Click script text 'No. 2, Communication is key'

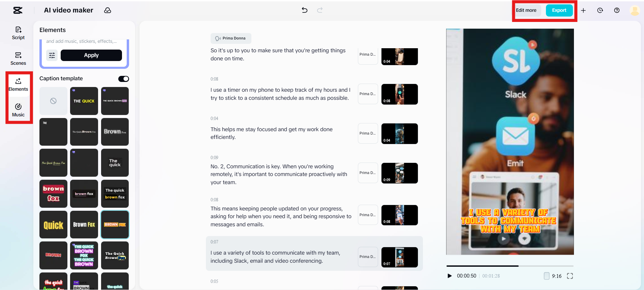(279, 174)
